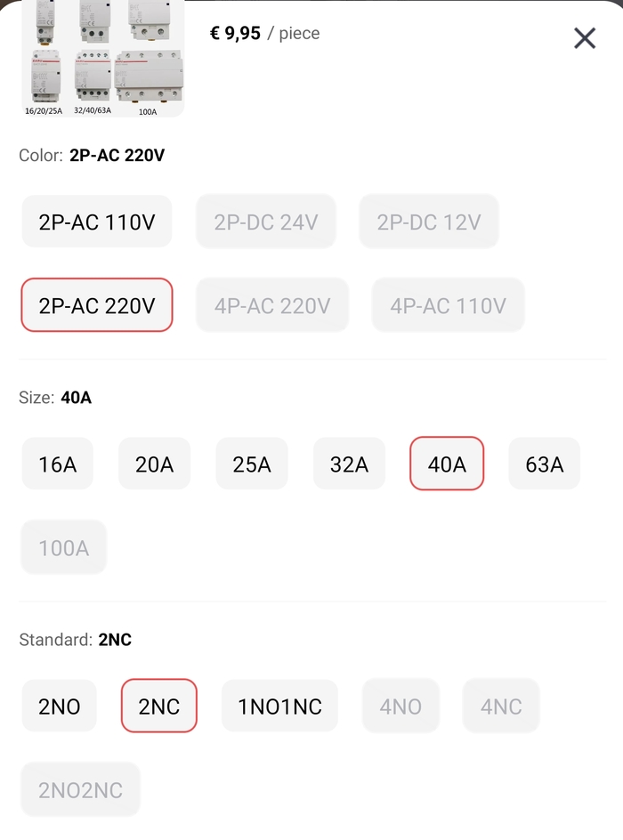Image resolution: width=623 pixels, height=840 pixels.
Task: Choose the 20A size option
Action: (155, 464)
